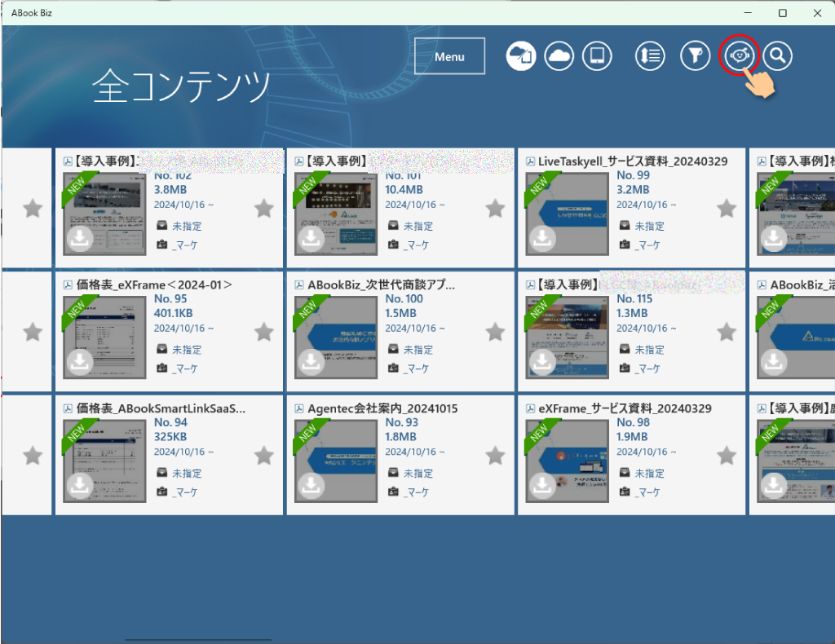Open eXFrame_サービス資料_20240329 title
The height and width of the screenshot is (644, 835).
tap(625, 408)
